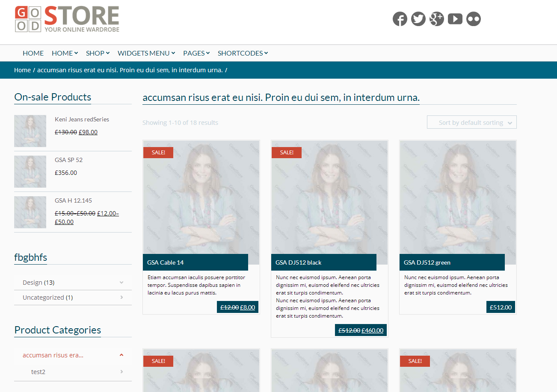Open the sort by default sorting dropdown
557x392 pixels.
click(471, 122)
